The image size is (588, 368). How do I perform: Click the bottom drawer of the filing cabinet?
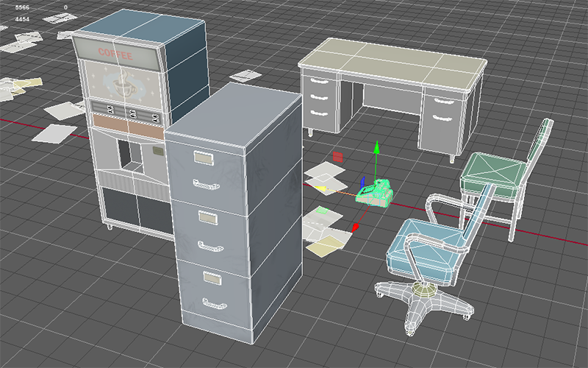pyautogui.click(x=215, y=293)
